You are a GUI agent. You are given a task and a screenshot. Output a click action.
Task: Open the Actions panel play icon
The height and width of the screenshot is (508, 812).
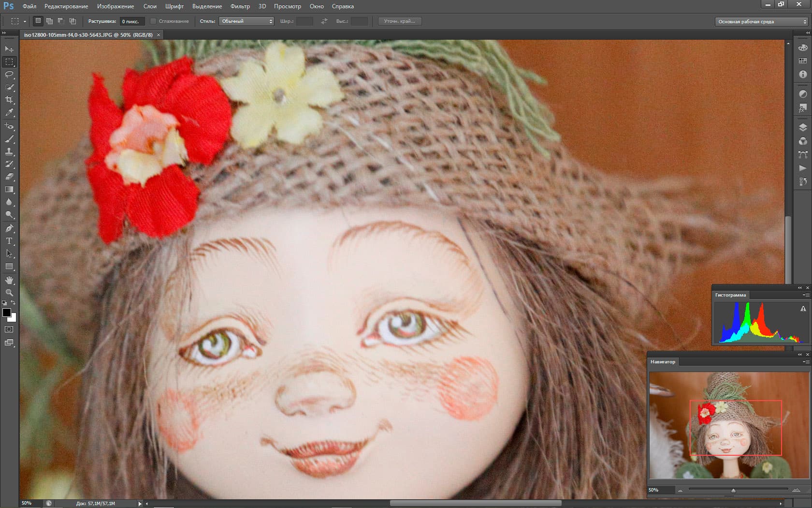[x=803, y=168]
